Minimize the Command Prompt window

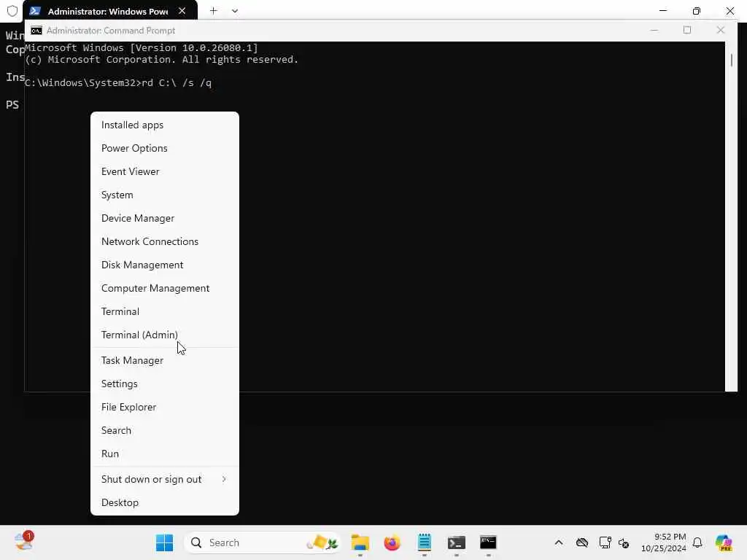click(x=654, y=30)
